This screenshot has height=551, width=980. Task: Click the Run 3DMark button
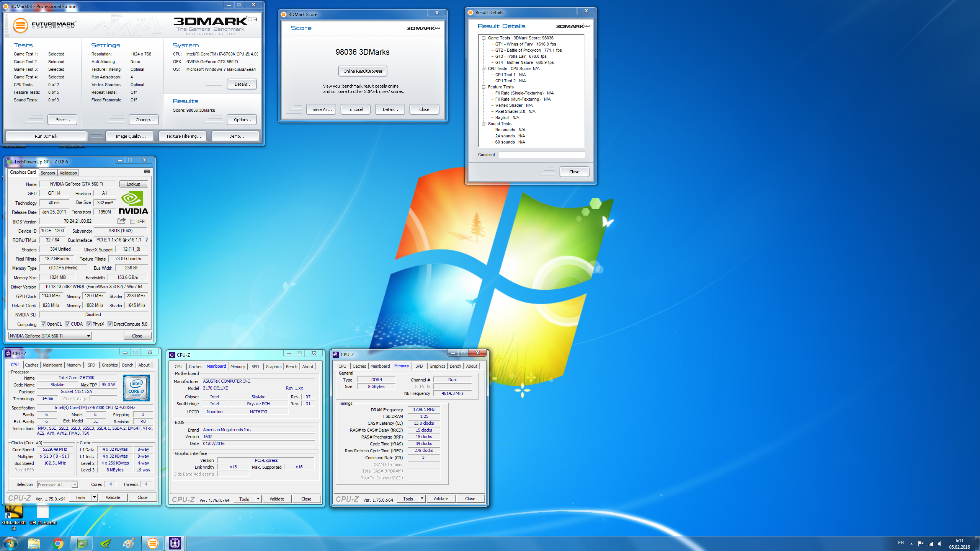point(46,136)
